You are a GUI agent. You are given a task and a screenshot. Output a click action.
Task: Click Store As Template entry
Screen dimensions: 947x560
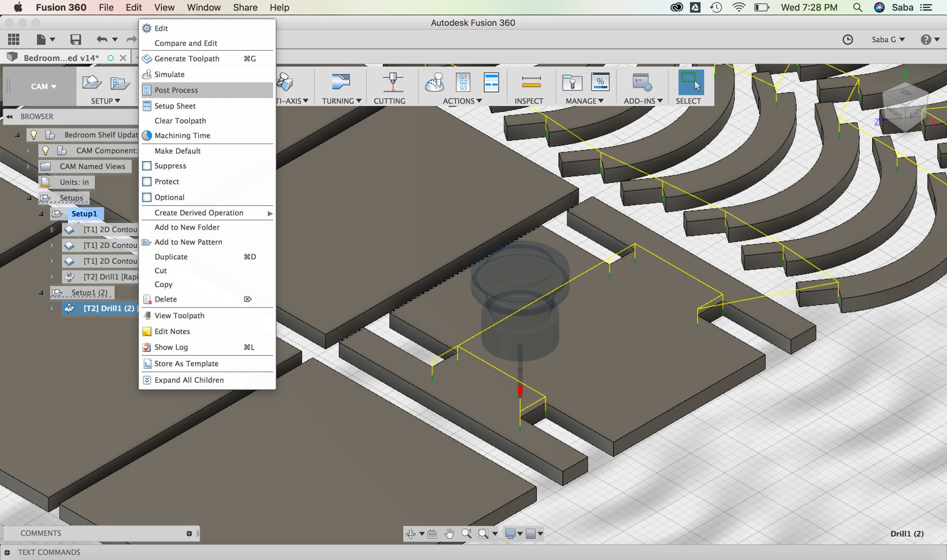pos(186,364)
